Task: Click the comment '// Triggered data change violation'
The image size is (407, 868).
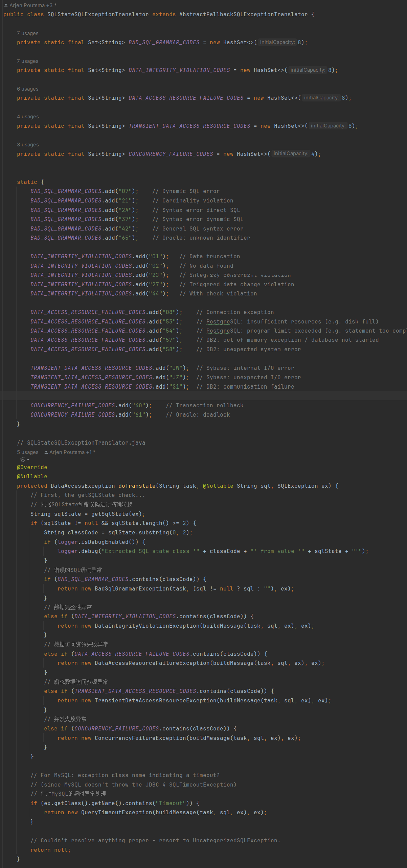Action: click(x=236, y=285)
